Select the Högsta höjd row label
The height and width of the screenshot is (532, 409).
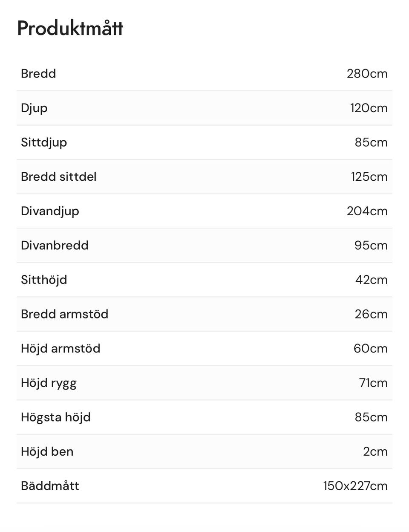coord(56,417)
